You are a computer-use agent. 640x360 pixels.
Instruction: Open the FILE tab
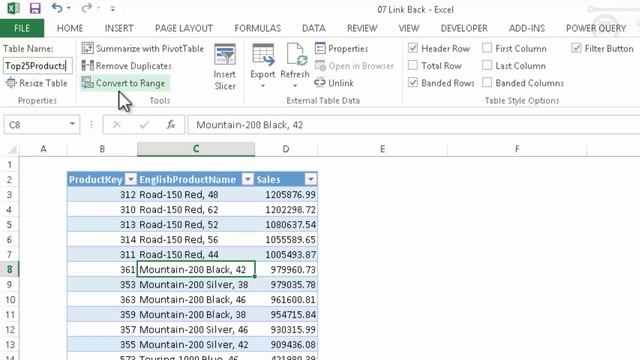(22, 28)
